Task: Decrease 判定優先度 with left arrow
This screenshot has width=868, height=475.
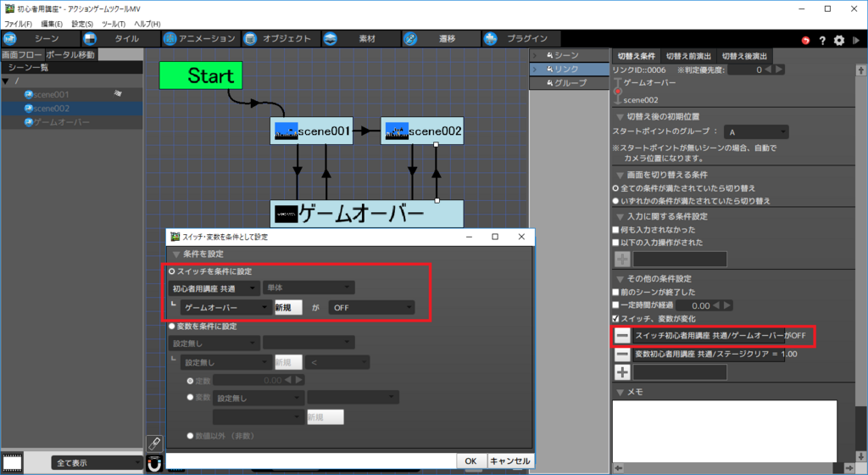Action: click(768, 70)
